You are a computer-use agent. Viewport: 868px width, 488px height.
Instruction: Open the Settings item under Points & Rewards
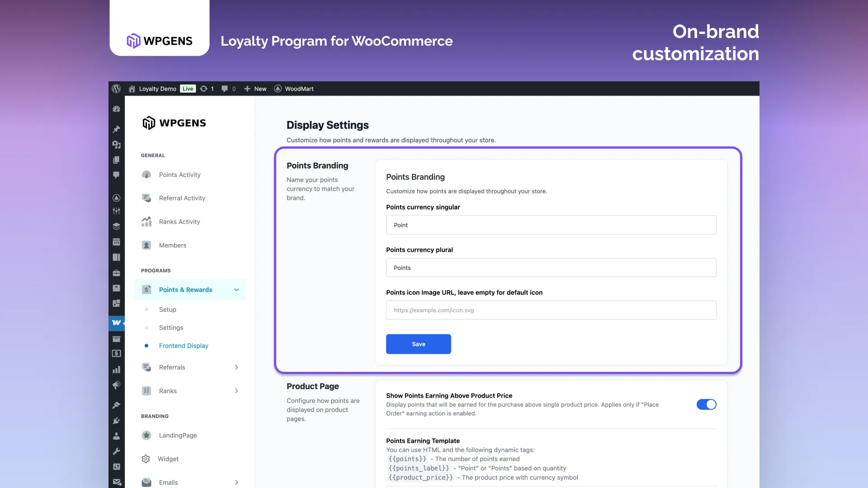171,328
